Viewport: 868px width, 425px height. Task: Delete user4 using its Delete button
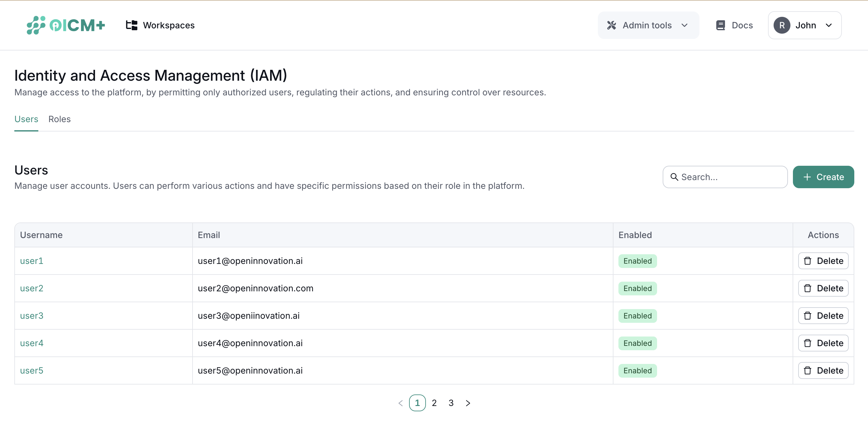[x=823, y=343]
